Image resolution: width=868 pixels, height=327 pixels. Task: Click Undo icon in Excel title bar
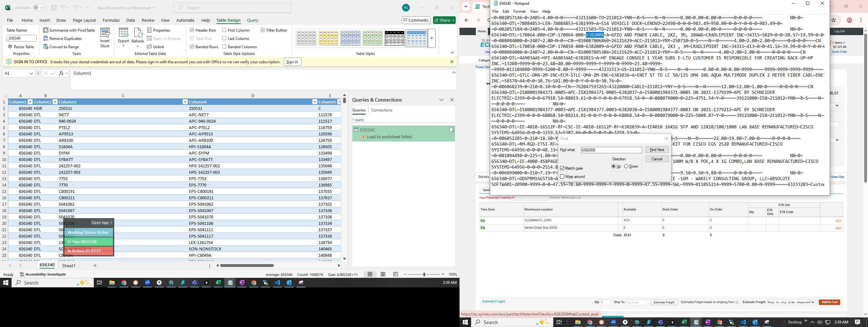[63, 7]
